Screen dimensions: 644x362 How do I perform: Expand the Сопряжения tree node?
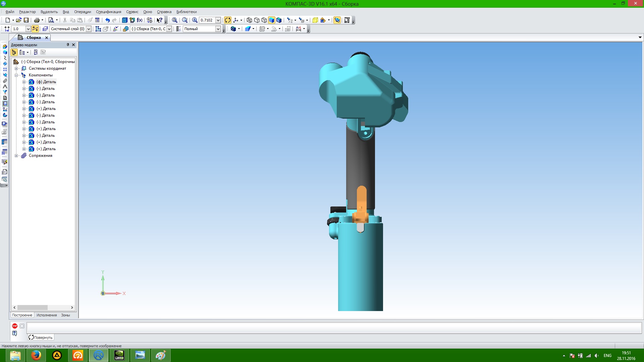click(16, 156)
